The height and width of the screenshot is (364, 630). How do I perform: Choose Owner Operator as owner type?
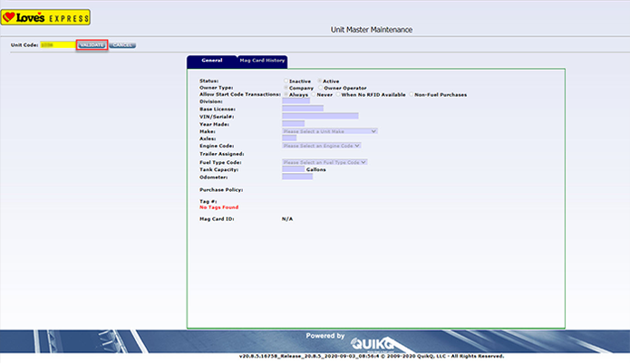(x=321, y=88)
